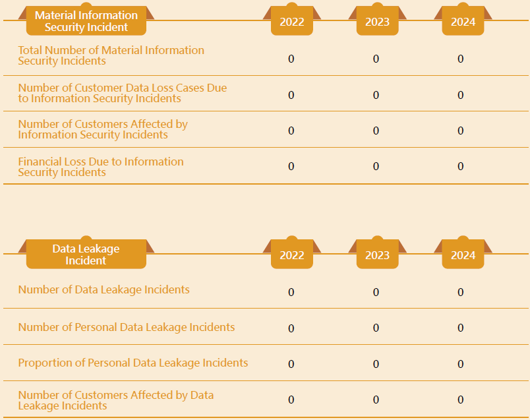This screenshot has width=530, height=420.
Task: Select the 2023 badge in the top table
Action: point(378,21)
